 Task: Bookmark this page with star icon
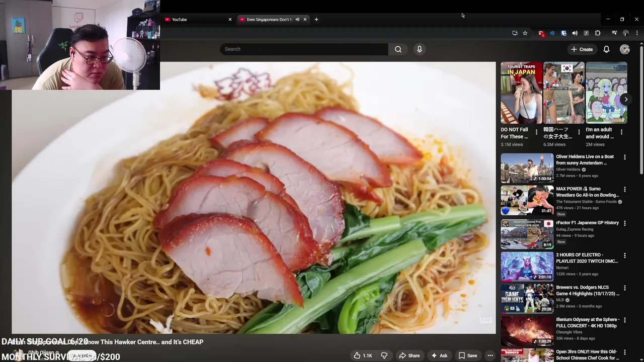(x=525, y=33)
